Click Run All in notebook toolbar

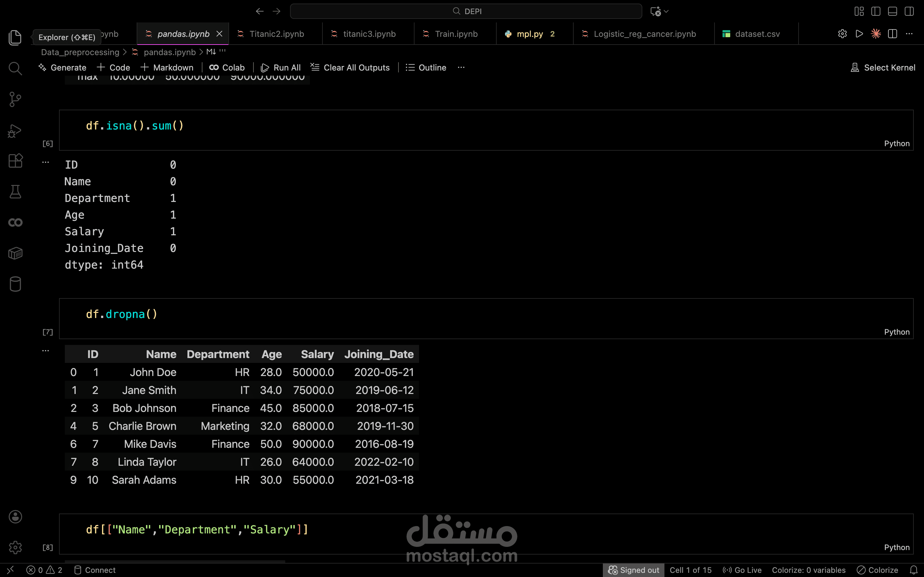pyautogui.click(x=281, y=68)
